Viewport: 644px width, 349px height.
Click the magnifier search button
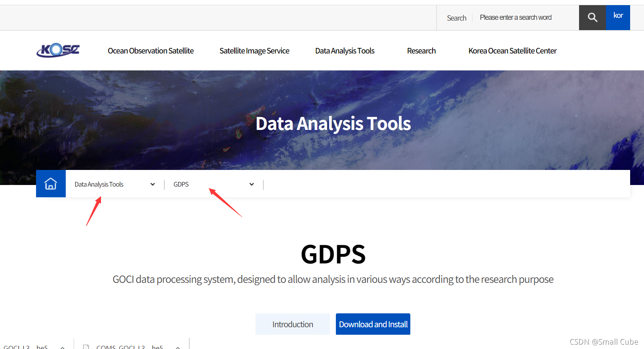point(592,17)
